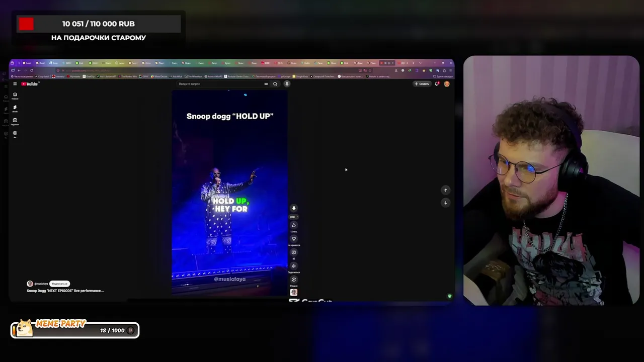Click the Подписаться subscribe button

click(x=59, y=284)
